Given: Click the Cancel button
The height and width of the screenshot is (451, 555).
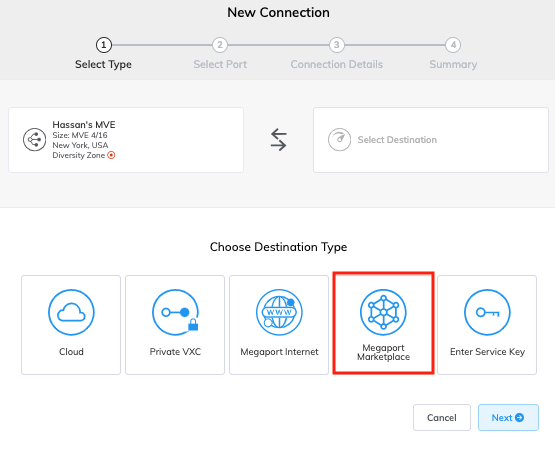Looking at the screenshot, I should [x=442, y=417].
